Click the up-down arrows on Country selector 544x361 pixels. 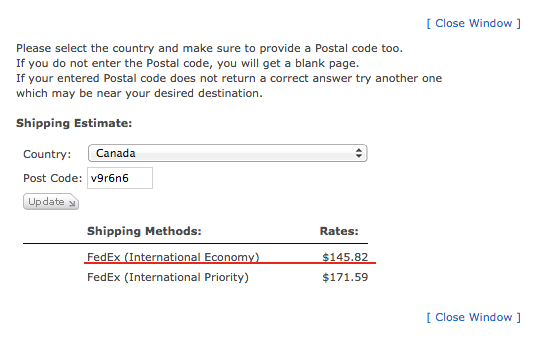pos(359,153)
